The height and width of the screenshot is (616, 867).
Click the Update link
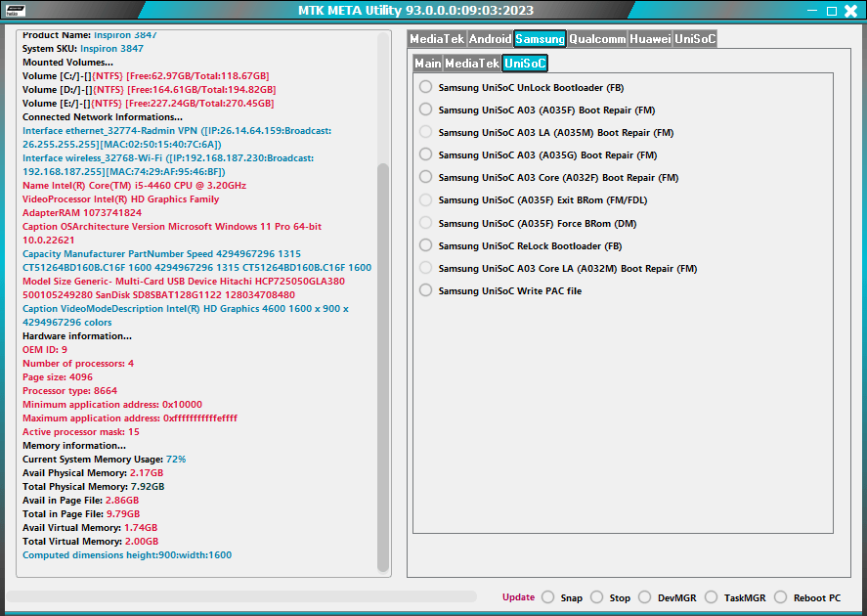coord(518,597)
